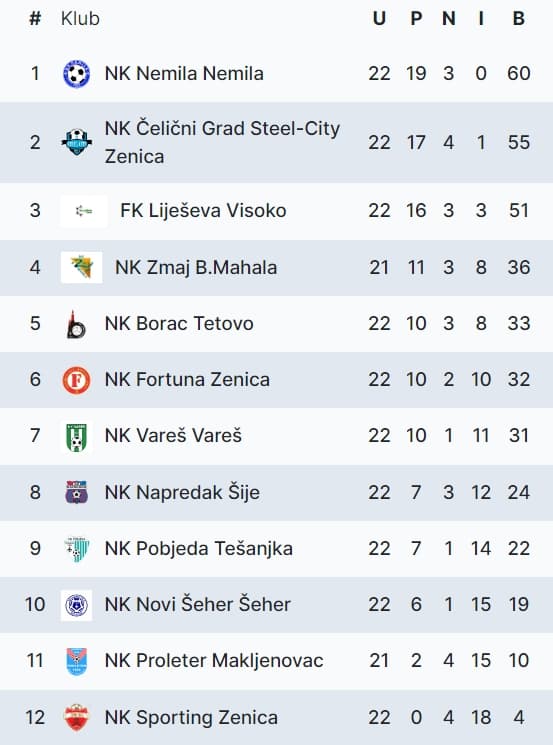The height and width of the screenshot is (745, 553).
Task: Click the NK Sporting Zenica badge
Action: (x=76, y=717)
